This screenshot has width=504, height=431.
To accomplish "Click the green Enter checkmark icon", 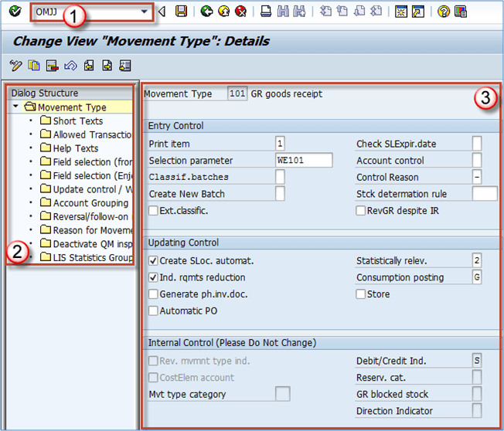I will tap(14, 12).
